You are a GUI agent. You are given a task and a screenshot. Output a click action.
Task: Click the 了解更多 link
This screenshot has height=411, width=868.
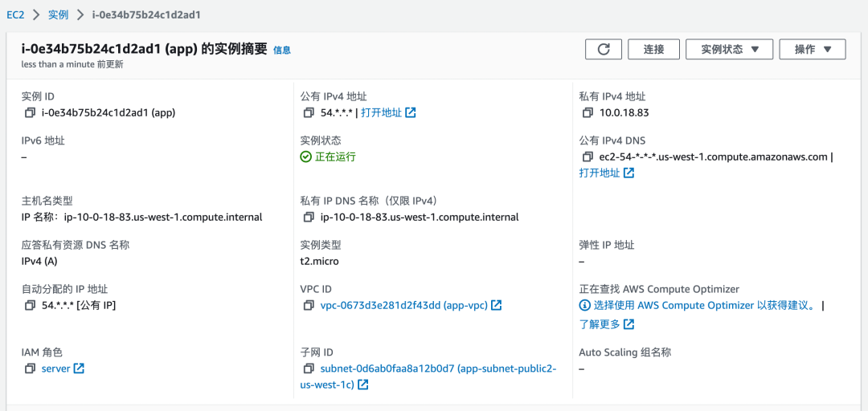coord(600,324)
